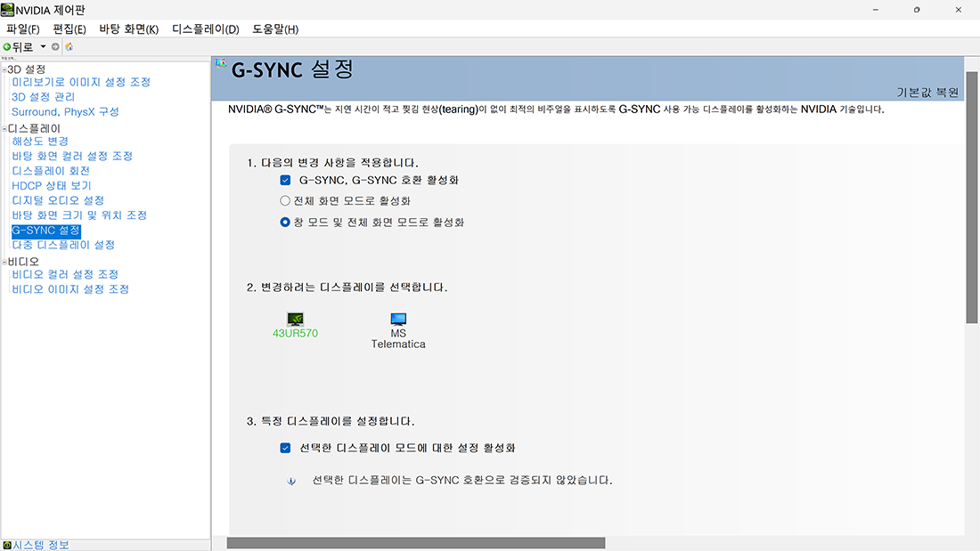Click the info icon beside G-SYNC verification message
Screen dimensions: 980x551
coord(291,481)
